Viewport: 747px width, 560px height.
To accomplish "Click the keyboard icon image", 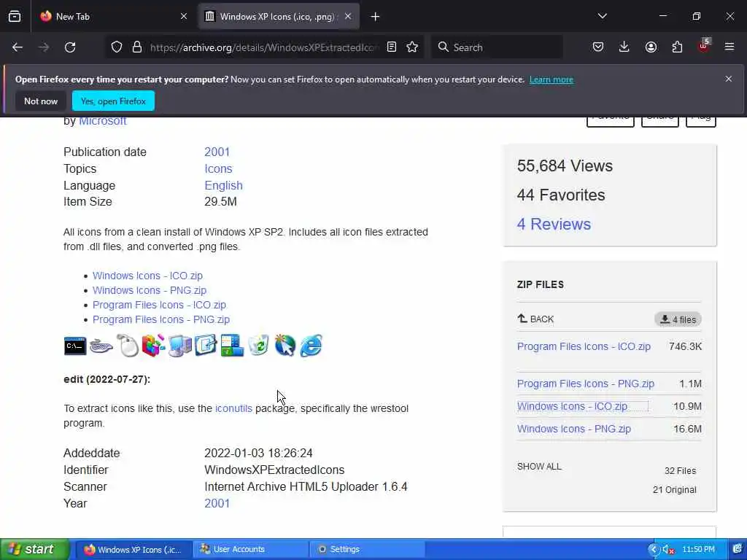I will [101, 346].
